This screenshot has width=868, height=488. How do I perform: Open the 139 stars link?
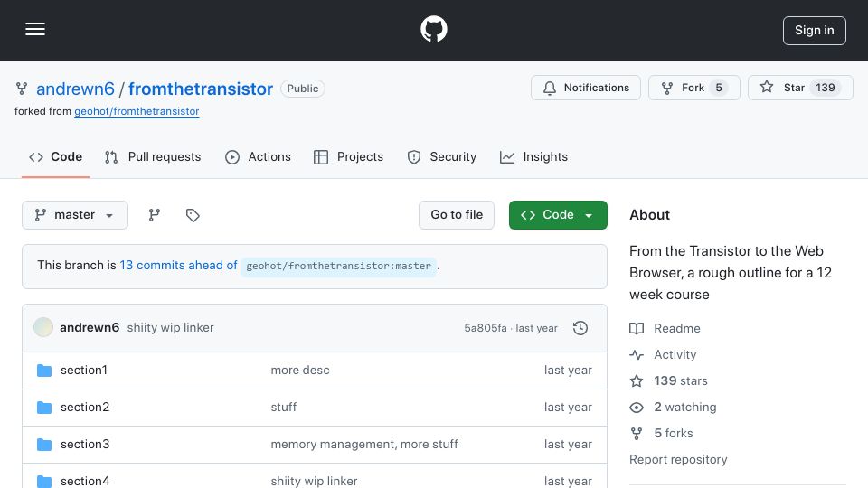(680, 380)
